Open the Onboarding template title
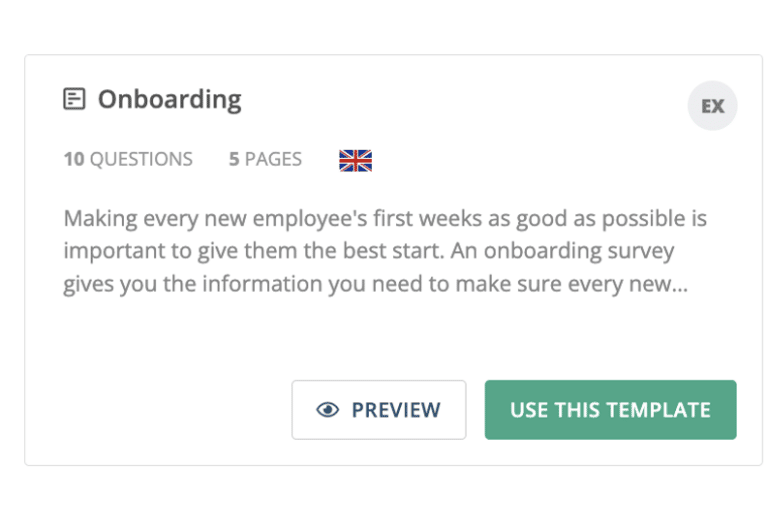Screen dimensions: 768x531 click(x=169, y=99)
